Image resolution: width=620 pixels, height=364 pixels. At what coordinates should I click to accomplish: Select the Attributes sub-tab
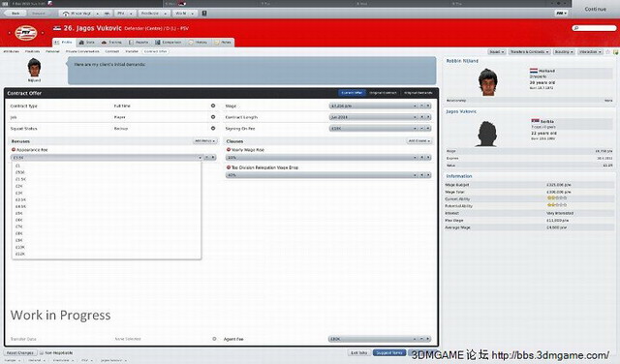[11, 51]
